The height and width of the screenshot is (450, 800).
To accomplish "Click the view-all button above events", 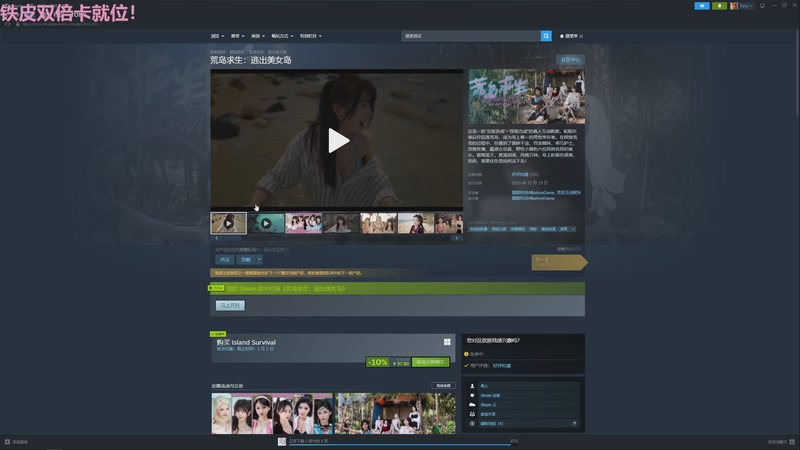I will 443,386.
